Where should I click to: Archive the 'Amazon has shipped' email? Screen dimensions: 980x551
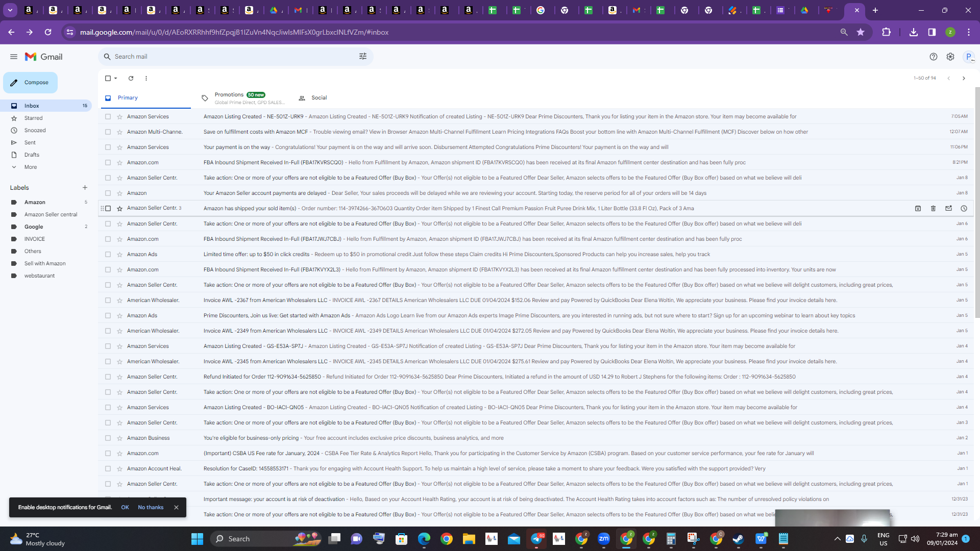(918, 209)
